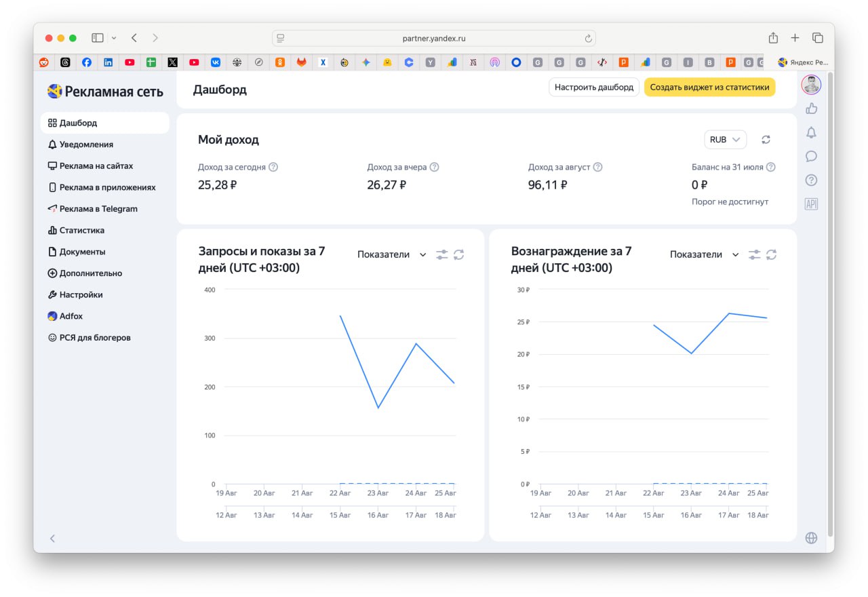Toggle the Safari sidebar button
The height and width of the screenshot is (597, 868).
(x=98, y=38)
